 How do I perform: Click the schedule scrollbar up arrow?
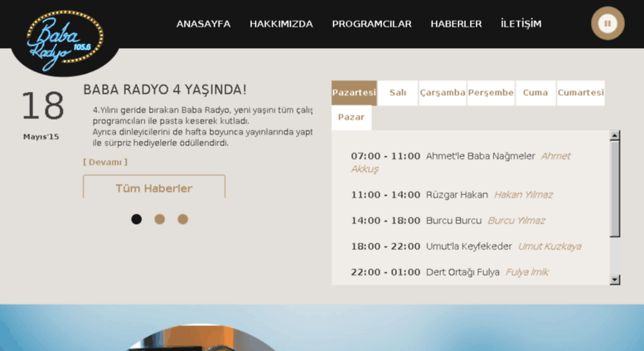coord(615,135)
